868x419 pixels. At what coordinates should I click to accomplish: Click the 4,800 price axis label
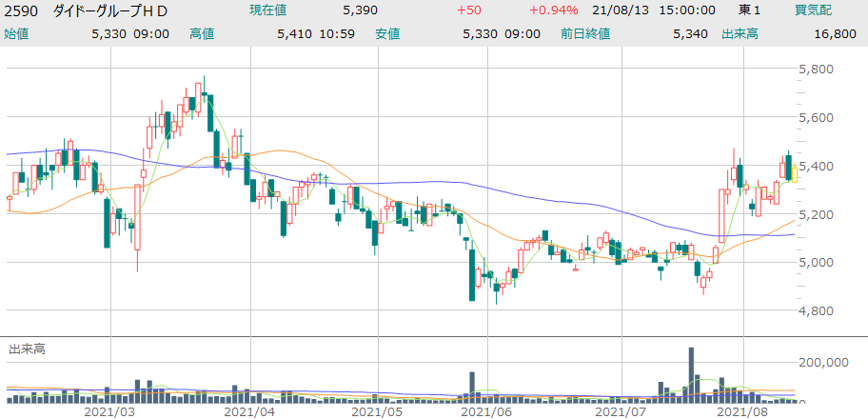(817, 311)
